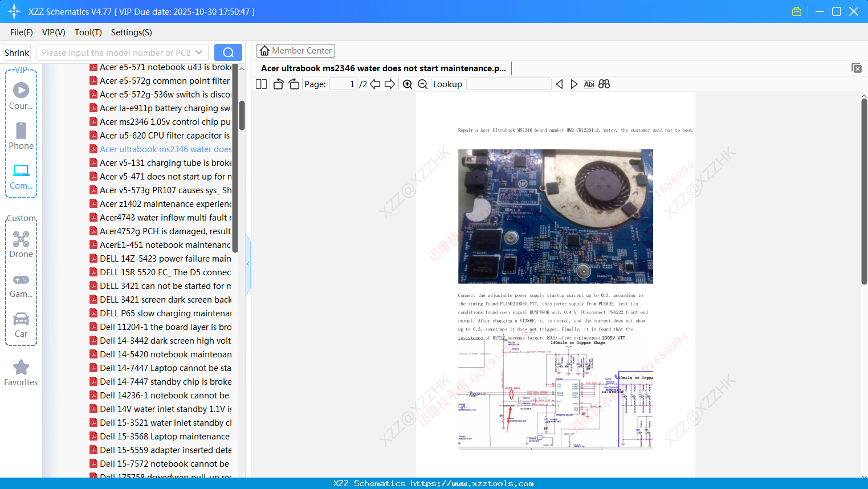868x489 pixels.
Task: Open 'Dell 11204-1 the board layer' file
Action: [x=161, y=327]
